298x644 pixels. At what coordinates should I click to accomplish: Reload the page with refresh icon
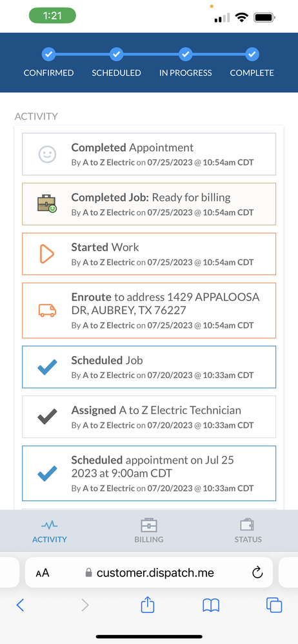pos(257,572)
